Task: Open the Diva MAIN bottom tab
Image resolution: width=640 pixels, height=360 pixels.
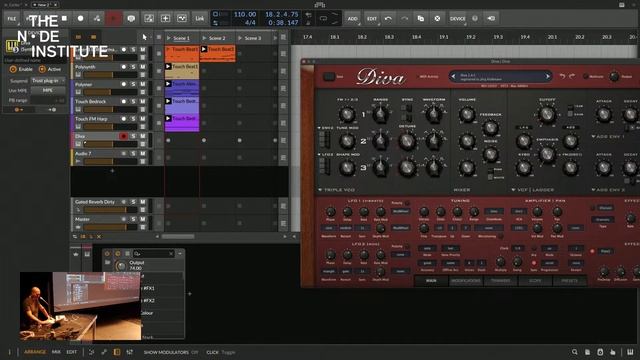Action: point(431,281)
